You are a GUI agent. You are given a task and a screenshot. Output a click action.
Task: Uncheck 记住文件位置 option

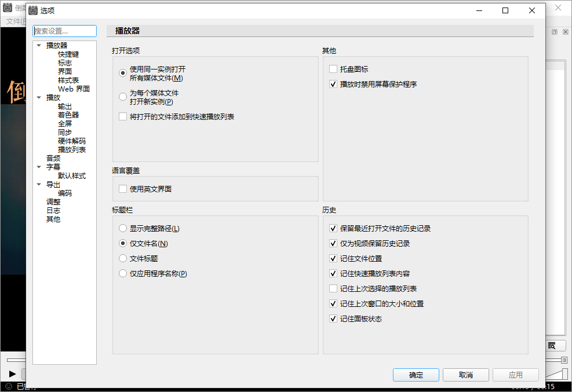(333, 258)
